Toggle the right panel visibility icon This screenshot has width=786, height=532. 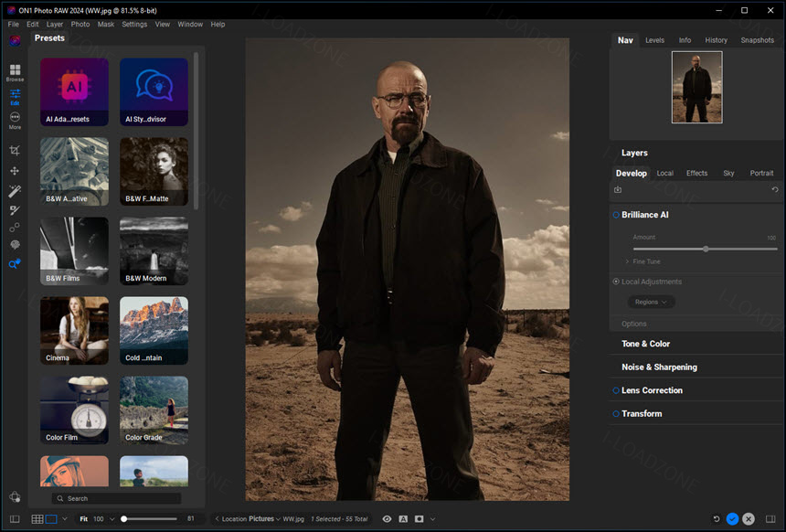pyautogui.click(x=770, y=519)
